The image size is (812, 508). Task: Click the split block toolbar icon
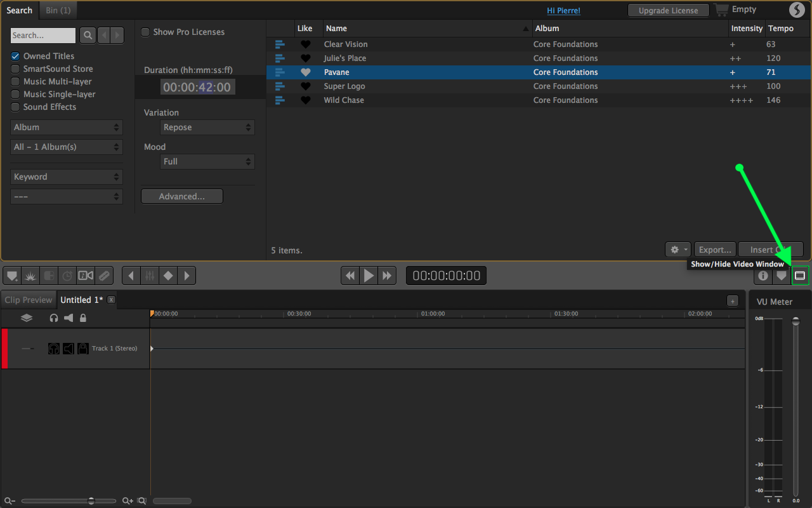tap(49, 276)
